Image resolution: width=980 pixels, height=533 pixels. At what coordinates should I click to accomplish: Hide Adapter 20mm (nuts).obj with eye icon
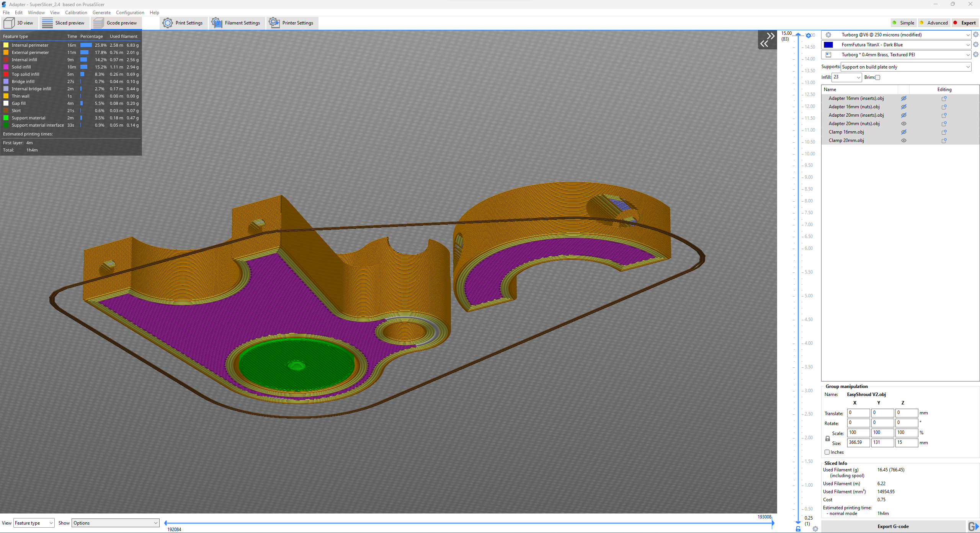coord(904,124)
